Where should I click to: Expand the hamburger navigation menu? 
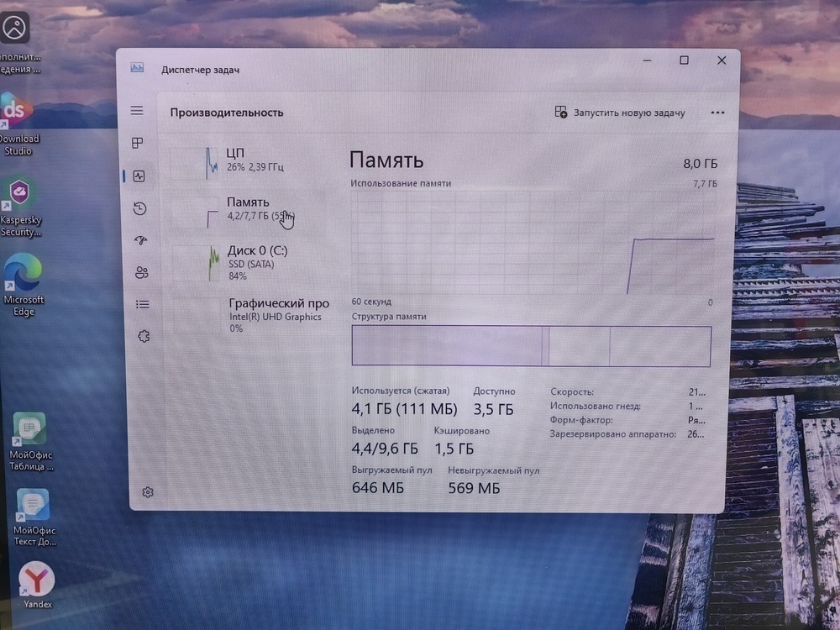[137, 111]
